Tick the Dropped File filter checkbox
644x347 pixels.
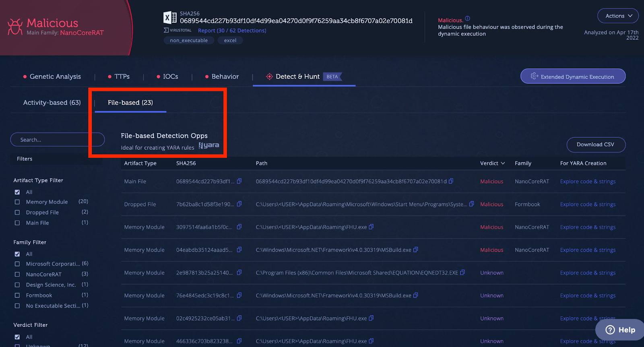pos(17,213)
